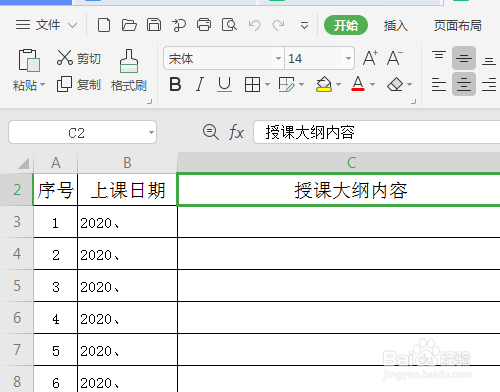Screen dimensions: 500x392
Task: Click the 粘贴 paste icon
Action: 29,61
